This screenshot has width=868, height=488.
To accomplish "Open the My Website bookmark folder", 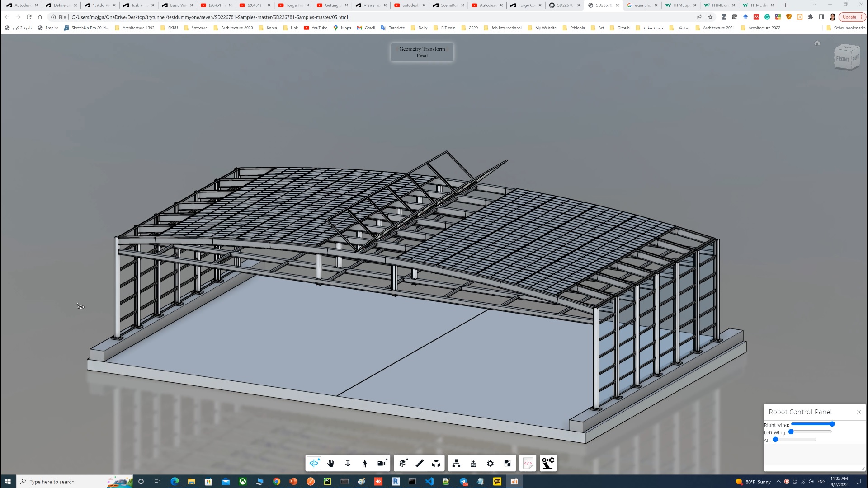I will pos(542,28).
